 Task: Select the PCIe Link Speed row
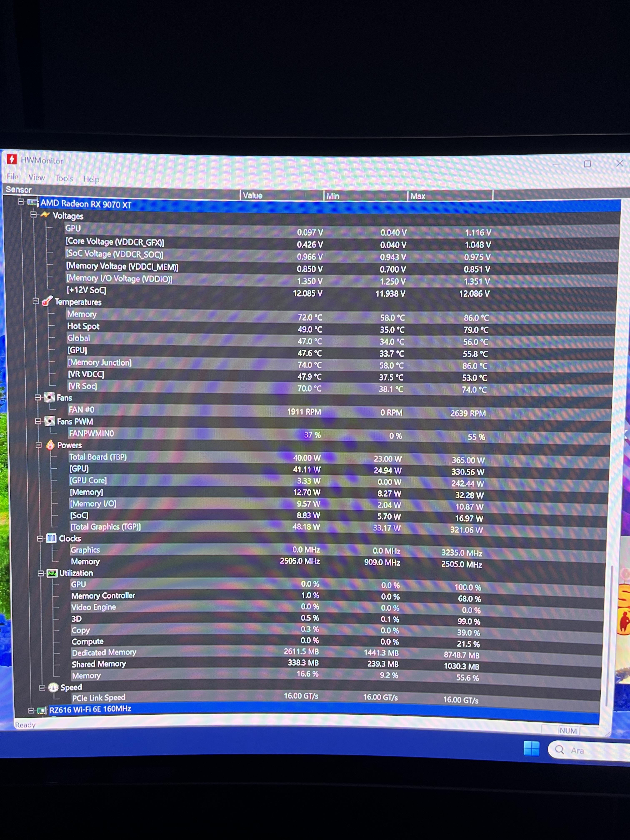click(x=336, y=698)
